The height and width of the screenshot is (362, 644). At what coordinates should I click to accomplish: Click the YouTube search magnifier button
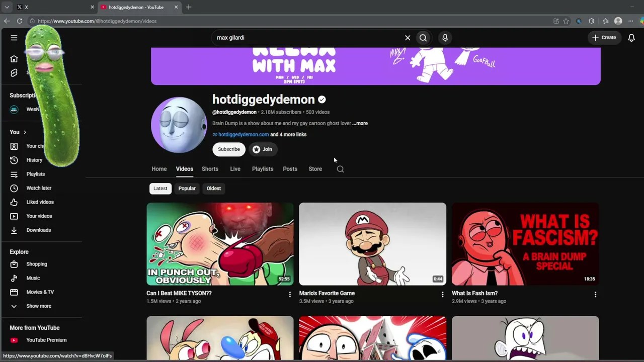pyautogui.click(x=423, y=38)
